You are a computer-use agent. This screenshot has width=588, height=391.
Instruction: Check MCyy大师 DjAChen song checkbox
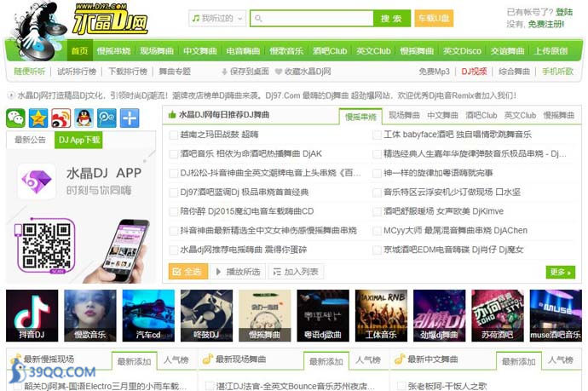click(377, 231)
